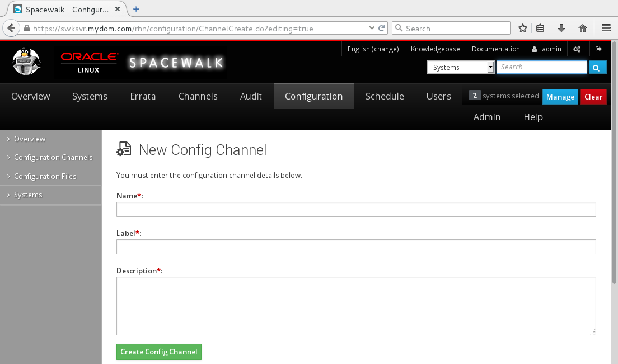Open a new browser tab with plus icon
The height and width of the screenshot is (364, 618).
pos(136,9)
